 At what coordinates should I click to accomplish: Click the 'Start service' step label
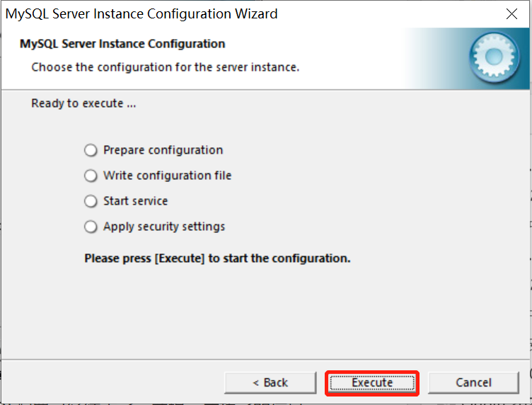click(135, 201)
